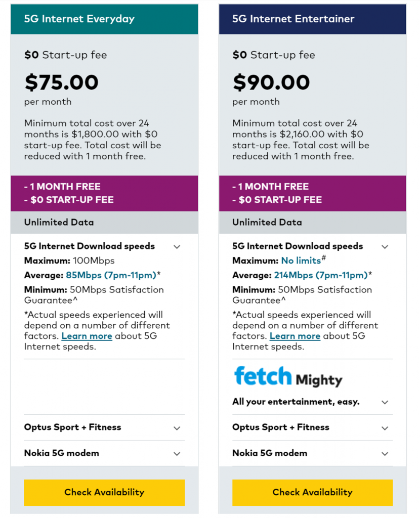
Task: Expand 'All your entertainment, easy.' section
Action: [x=312, y=402]
